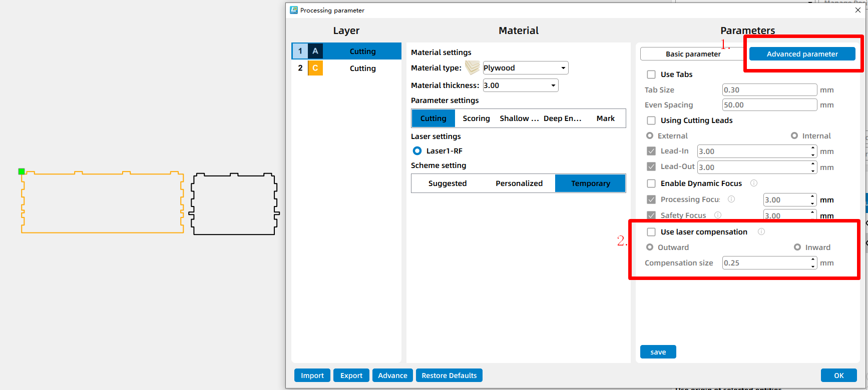Select the Laser1-RF radio button
Viewport: 868px width, 390px height.
coord(417,150)
